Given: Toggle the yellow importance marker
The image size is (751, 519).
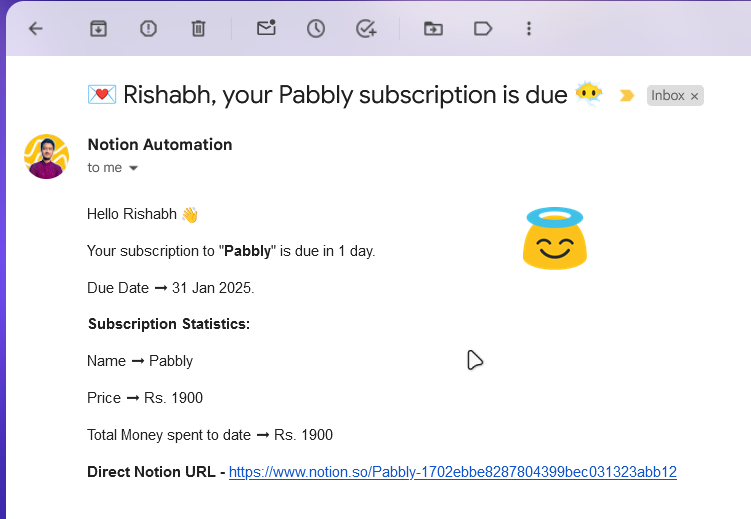Looking at the screenshot, I should pos(626,96).
